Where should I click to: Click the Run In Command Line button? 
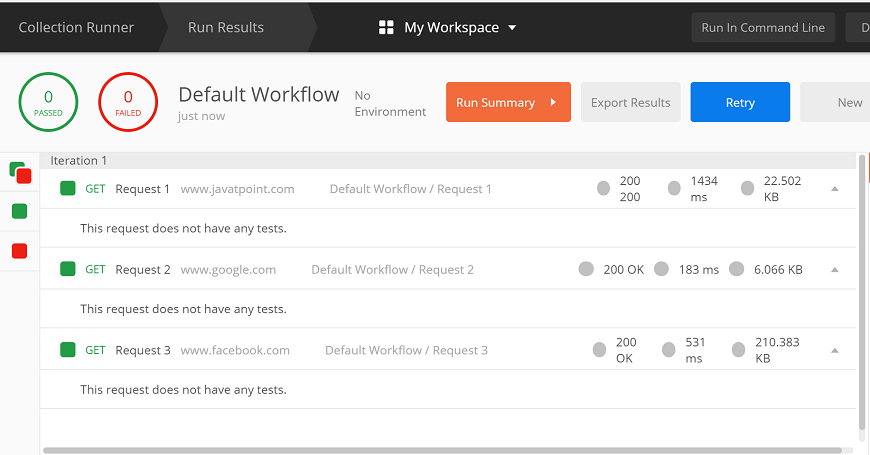[x=763, y=28]
